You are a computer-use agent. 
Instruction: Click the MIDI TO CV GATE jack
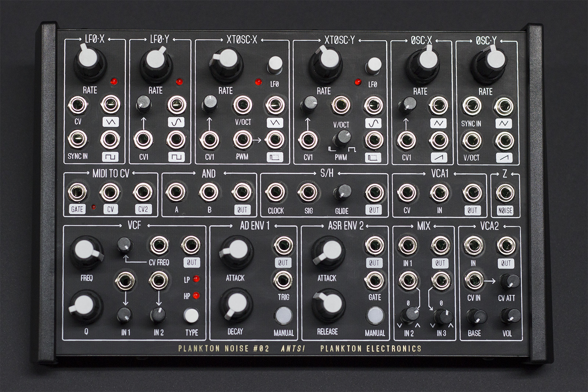coord(78,192)
